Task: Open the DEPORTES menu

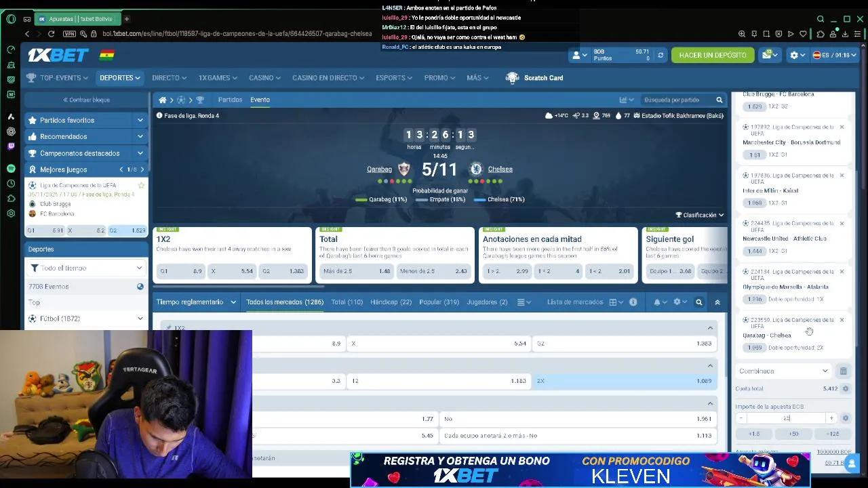Action: pyautogui.click(x=120, y=78)
